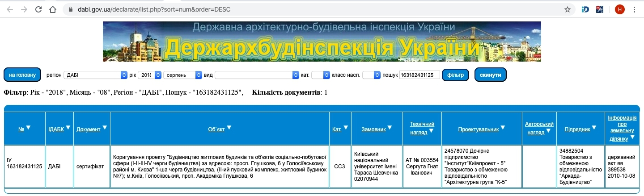This screenshot has height=196, width=644.
Task: Click sort arrow next to Документ
Action: point(105,128)
